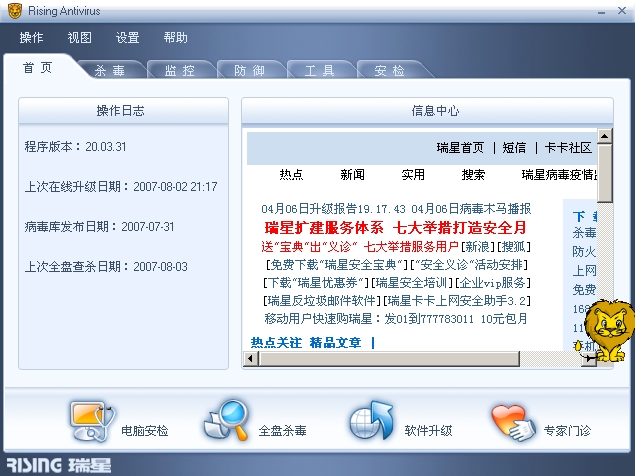Open the 瑞星病毒疫情 link
Screen dimensions: 635x476
click(559, 175)
